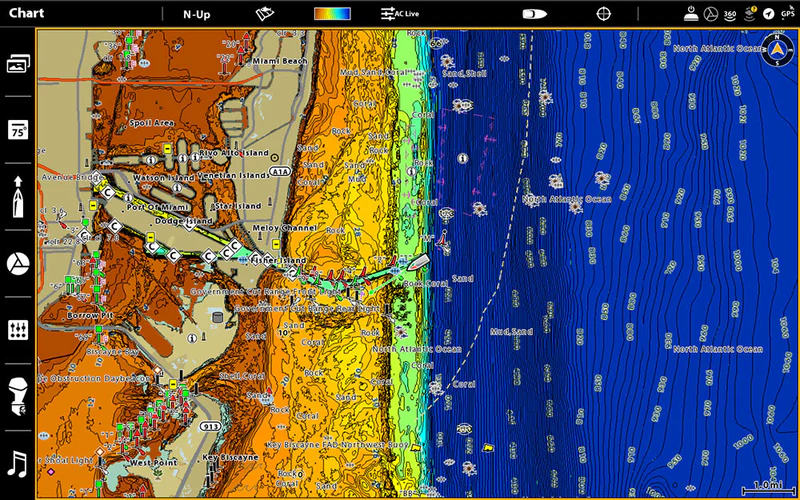Click the depth color palette swatch
This screenshot has width=800, height=500.
[x=332, y=14]
